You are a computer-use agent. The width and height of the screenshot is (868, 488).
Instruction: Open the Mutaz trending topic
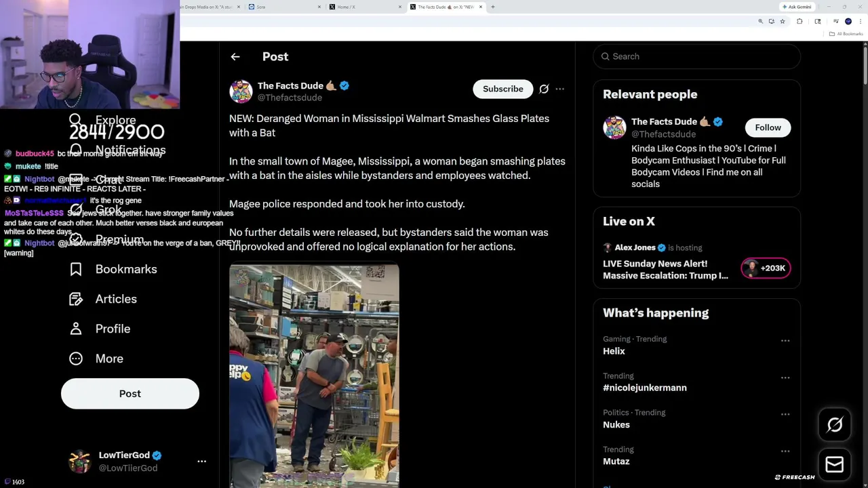616,462
